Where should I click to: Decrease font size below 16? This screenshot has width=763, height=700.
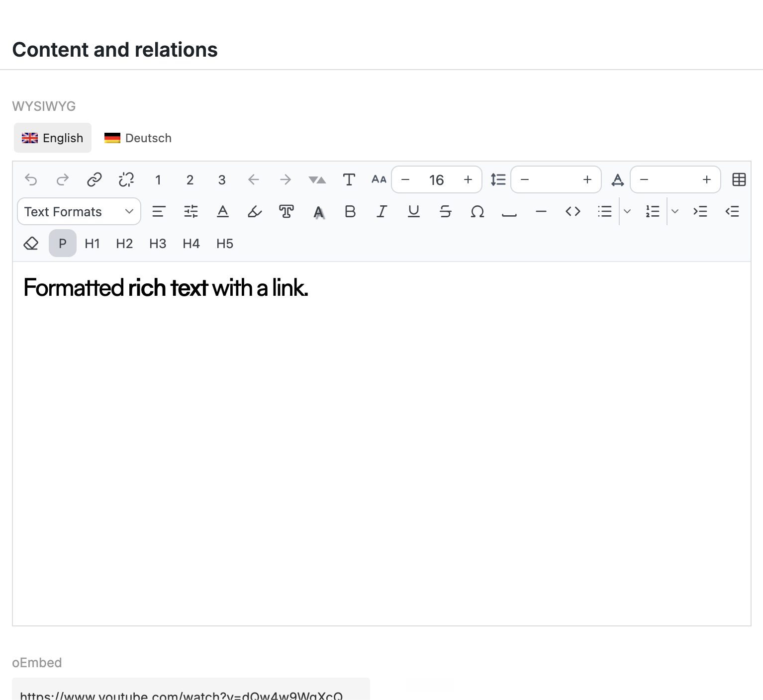click(405, 179)
